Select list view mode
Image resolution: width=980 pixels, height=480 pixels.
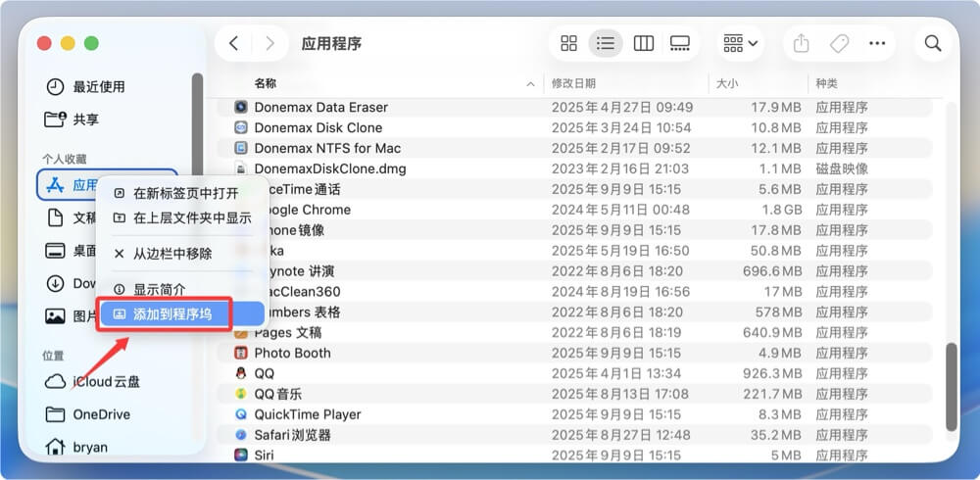point(606,43)
